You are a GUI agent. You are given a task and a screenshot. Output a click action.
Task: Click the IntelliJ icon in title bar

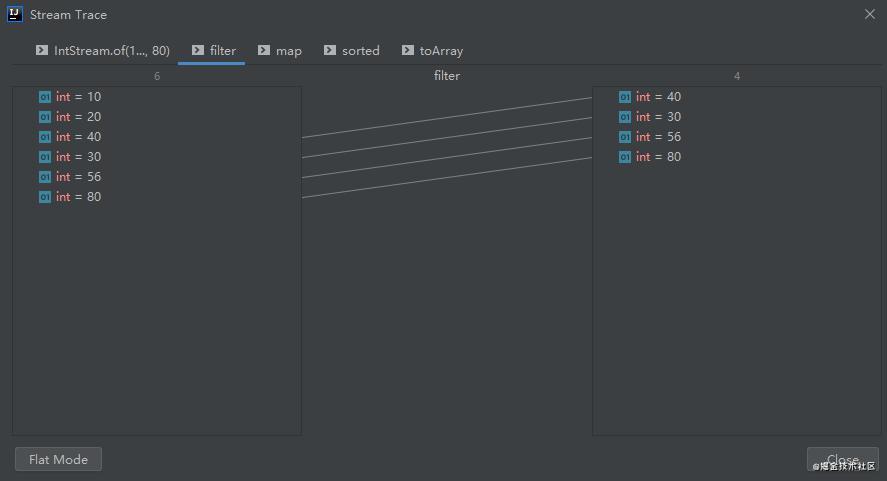coord(15,14)
